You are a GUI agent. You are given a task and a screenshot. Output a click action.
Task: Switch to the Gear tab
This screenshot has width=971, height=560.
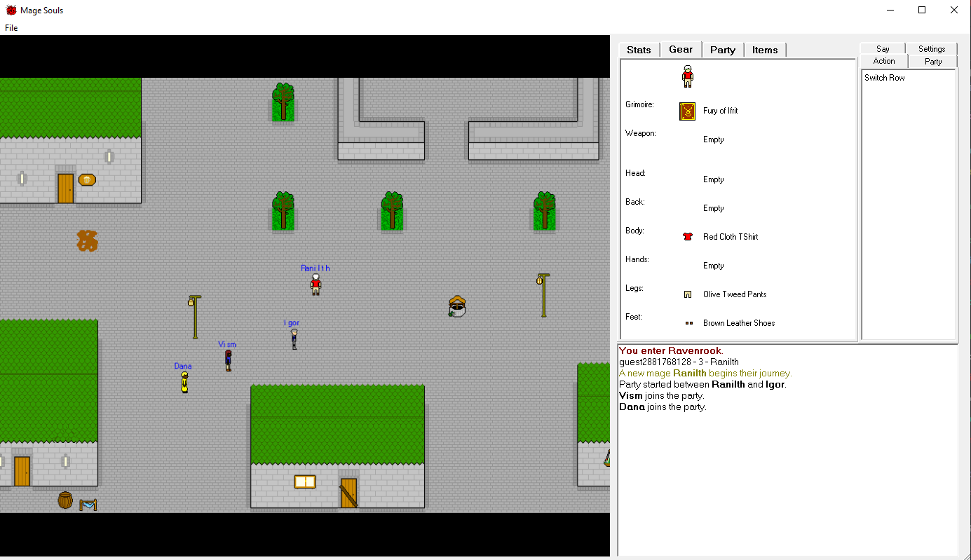click(681, 49)
